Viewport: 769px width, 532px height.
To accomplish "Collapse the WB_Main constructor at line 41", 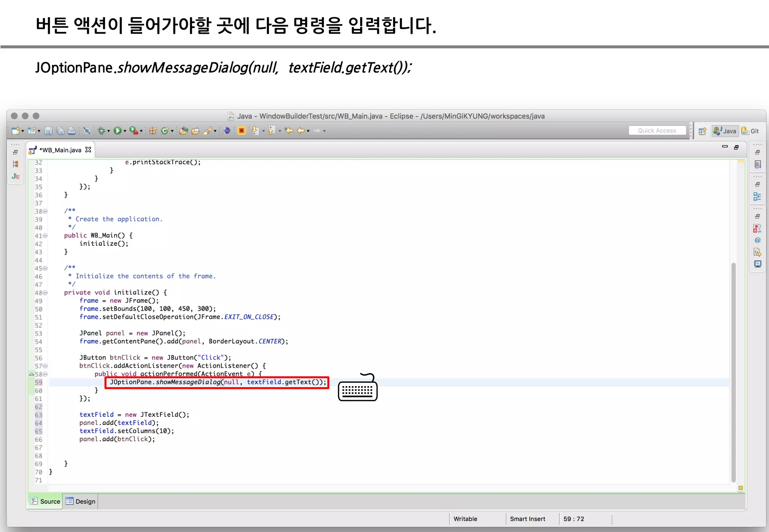I will tap(45, 236).
